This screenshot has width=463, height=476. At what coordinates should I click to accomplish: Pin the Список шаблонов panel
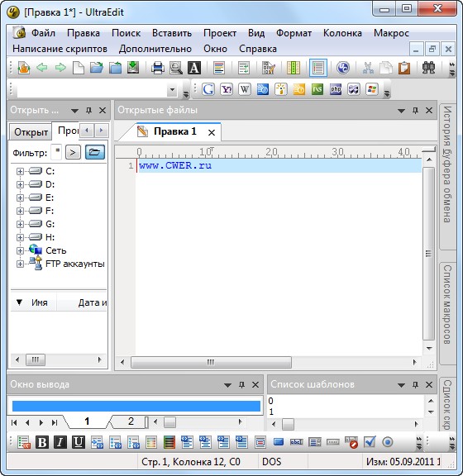(415, 384)
